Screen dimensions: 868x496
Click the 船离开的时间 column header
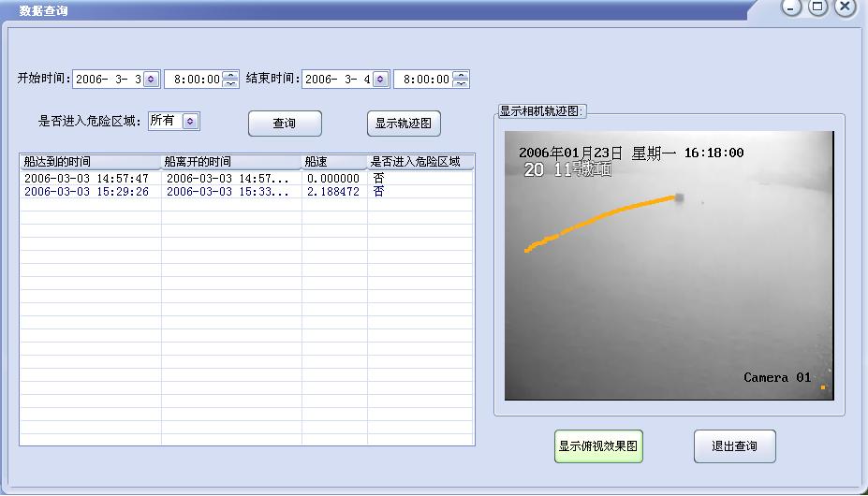pyautogui.click(x=230, y=162)
